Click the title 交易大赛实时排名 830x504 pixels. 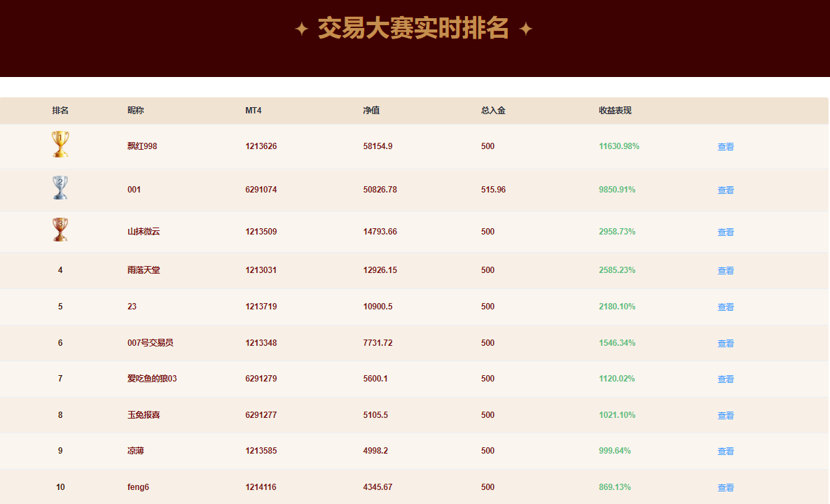click(x=415, y=29)
